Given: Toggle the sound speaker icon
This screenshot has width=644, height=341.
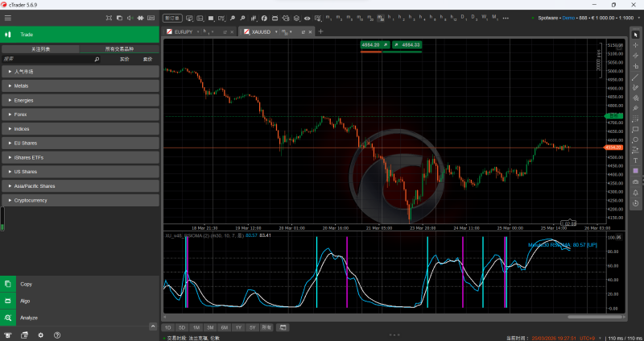Looking at the screenshot, I should (x=130, y=18).
